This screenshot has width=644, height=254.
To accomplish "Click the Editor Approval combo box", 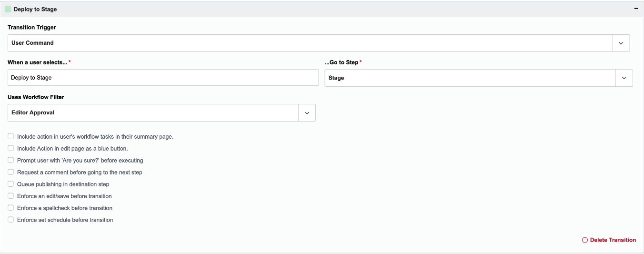I will [162, 113].
